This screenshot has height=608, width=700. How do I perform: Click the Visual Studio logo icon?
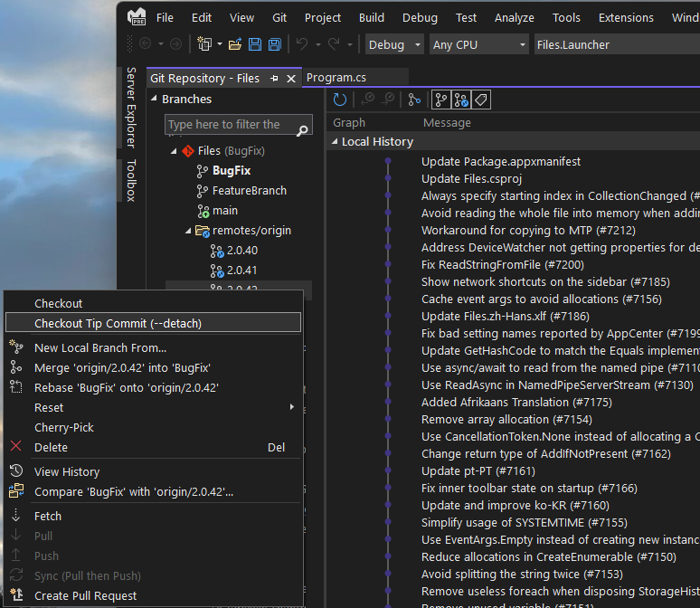(137, 17)
